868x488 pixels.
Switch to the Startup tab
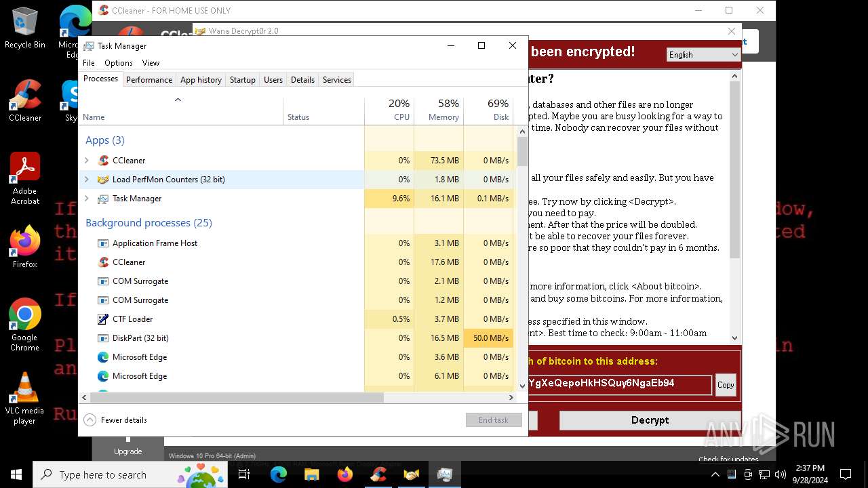243,79
